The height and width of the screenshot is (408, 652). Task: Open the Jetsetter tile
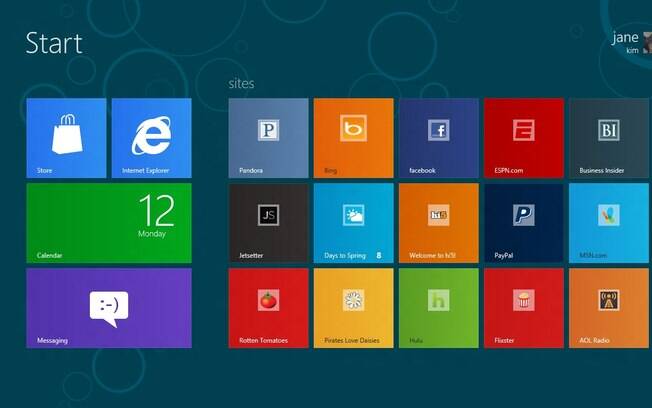coord(269,223)
